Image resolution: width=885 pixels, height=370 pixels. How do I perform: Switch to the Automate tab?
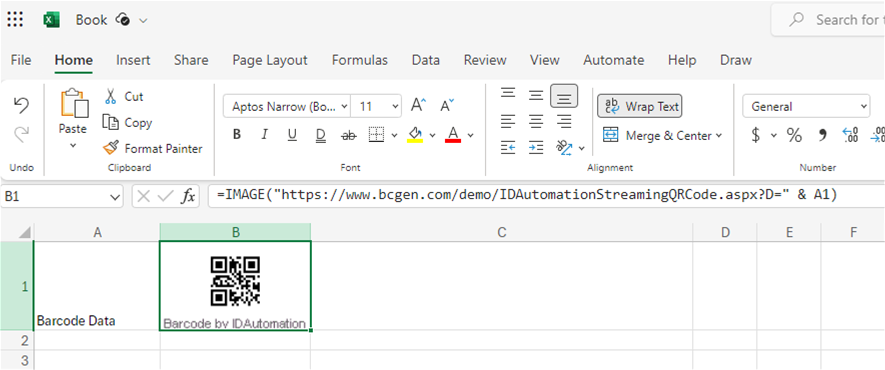(614, 60)
